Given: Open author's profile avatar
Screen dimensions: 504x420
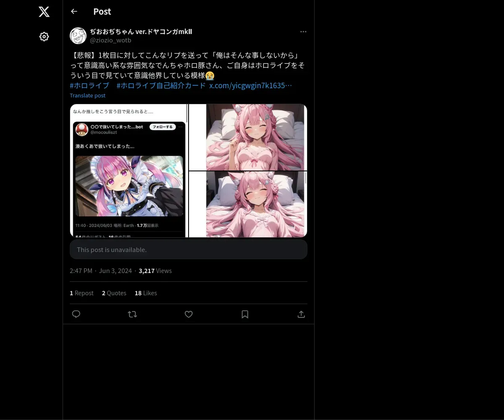Looking at the screenshot, I should pos(78,36).
